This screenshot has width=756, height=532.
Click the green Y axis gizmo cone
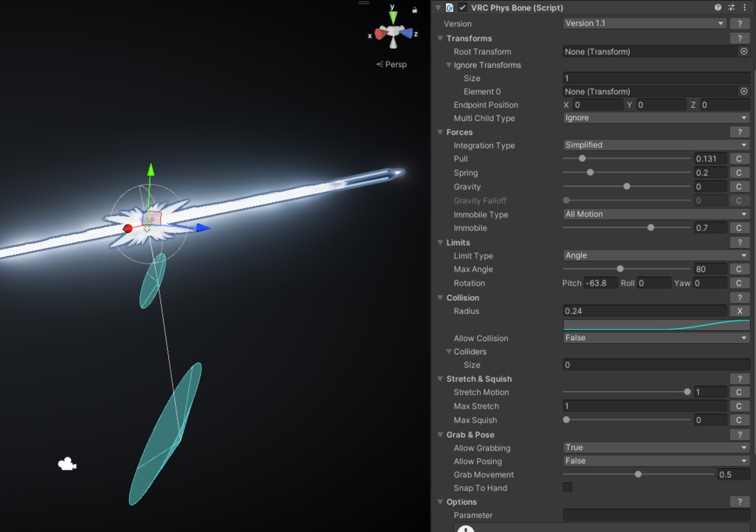pos(394,18)
